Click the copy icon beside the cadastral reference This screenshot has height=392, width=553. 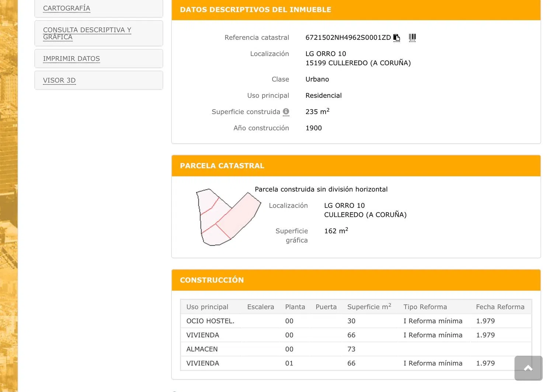tap(397, 38)
